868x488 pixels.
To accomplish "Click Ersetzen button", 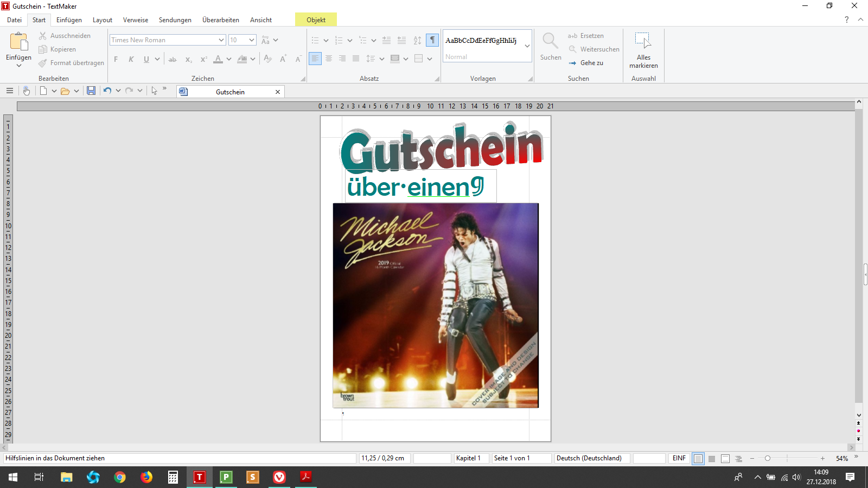I will point(586,36).
